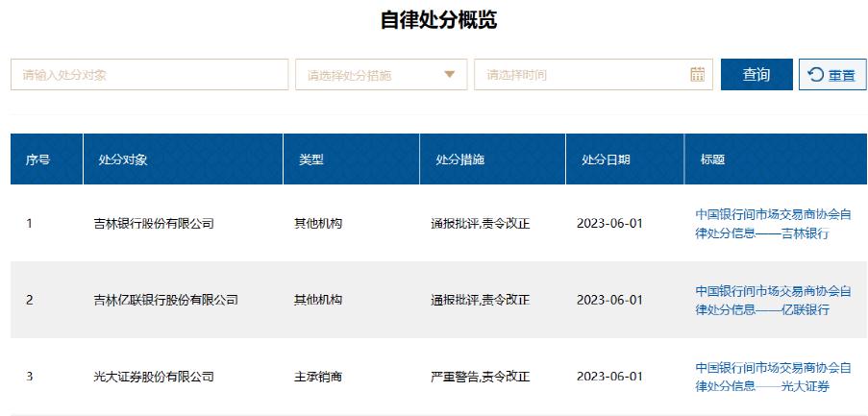Screen dimensions: 868x416
Task: Click sequence number 1 cell
Action: point(30,224)
